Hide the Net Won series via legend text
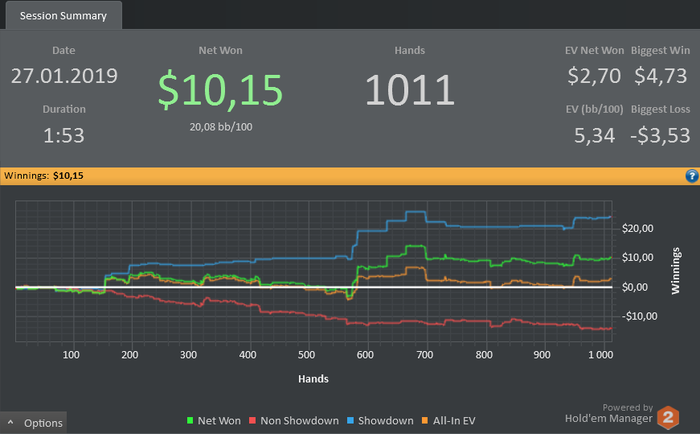The width and height of the screenshot is (700, 434). [x=219, y=421]
